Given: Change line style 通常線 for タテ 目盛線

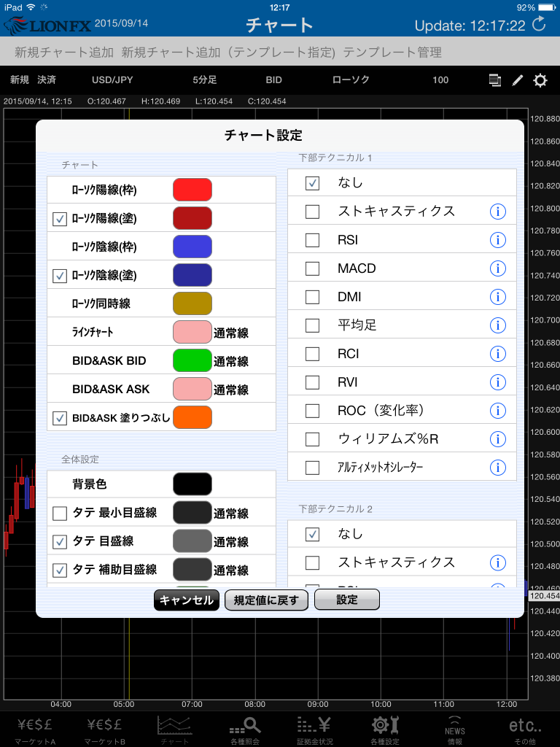Looking at the screenshot, I should 231,542.
